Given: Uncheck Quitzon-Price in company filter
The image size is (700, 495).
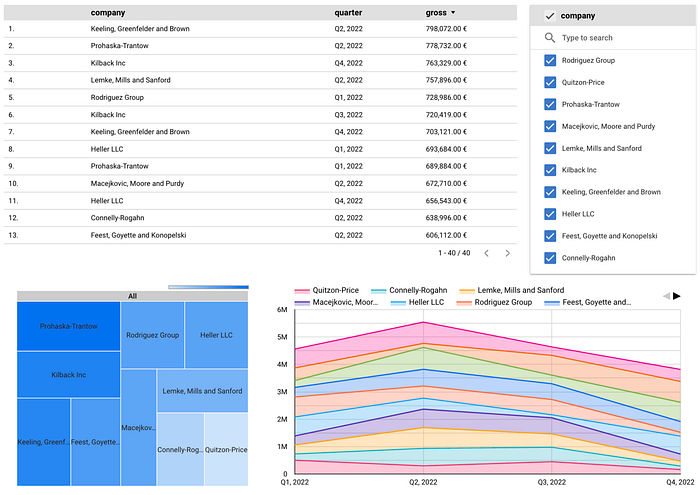Looking at the screenshot, I should point(550,82).
